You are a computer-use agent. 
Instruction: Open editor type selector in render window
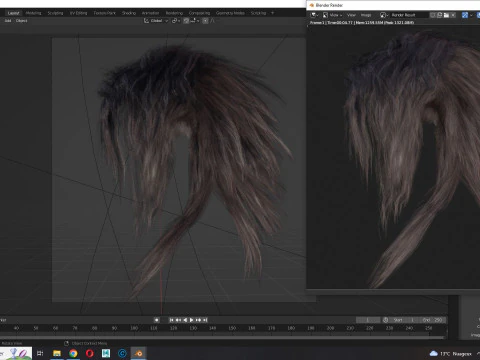click(x=314, y=15)
